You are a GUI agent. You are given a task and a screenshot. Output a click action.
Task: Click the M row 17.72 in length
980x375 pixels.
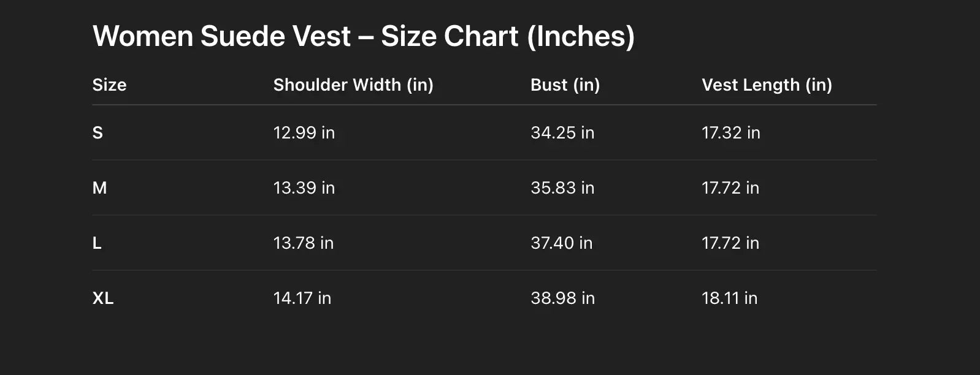point(730,188)
